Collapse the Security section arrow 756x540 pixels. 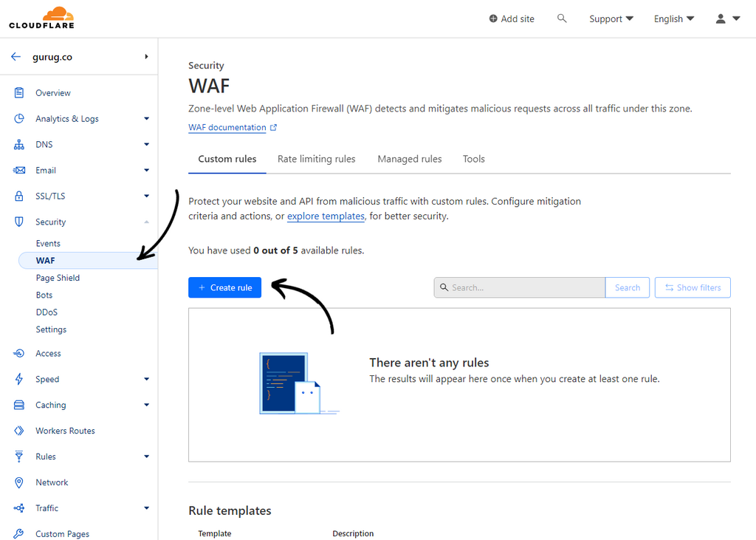pyautogui.click(x=147, y=222)
